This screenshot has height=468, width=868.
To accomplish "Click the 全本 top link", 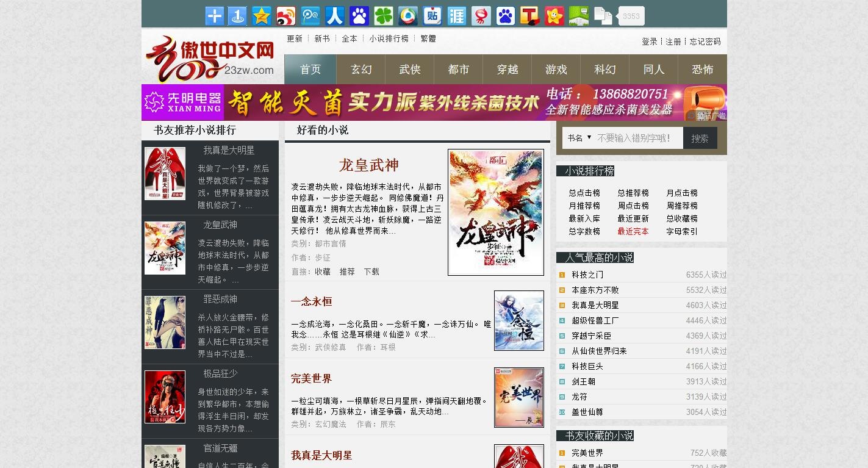I will click(x=350, y=38).
